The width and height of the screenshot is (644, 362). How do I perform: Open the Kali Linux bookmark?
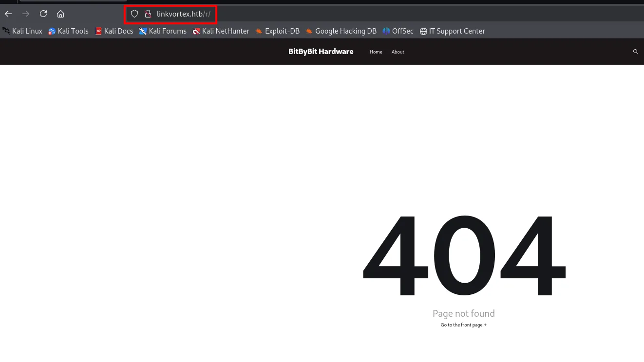coord(22,31)
